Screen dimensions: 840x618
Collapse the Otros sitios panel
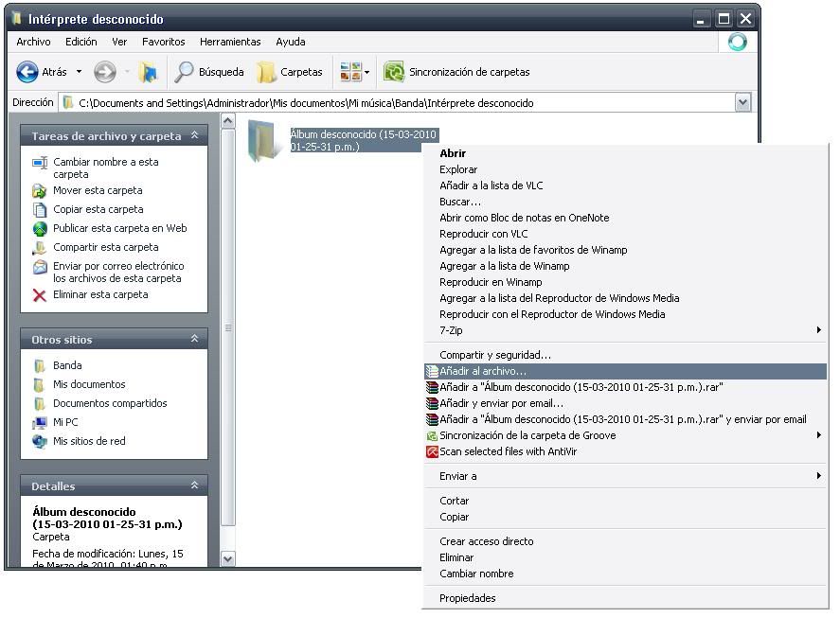point(194,339)
